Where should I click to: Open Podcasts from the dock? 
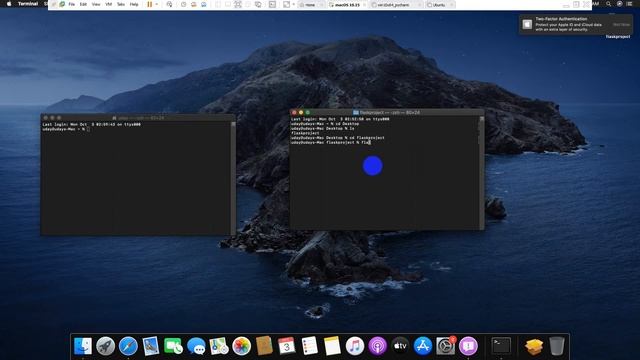pyautogui.click(x=378, y=346)
